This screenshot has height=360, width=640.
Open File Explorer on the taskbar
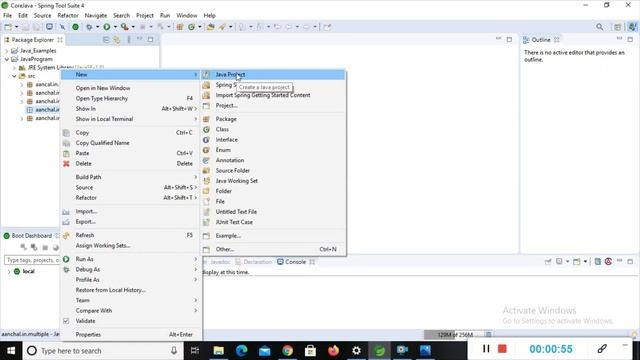pos(218,350)
